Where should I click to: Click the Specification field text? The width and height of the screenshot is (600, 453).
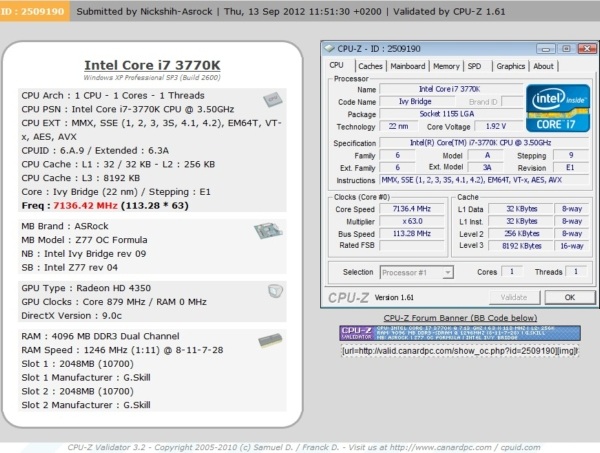click(x=484, y=143)
